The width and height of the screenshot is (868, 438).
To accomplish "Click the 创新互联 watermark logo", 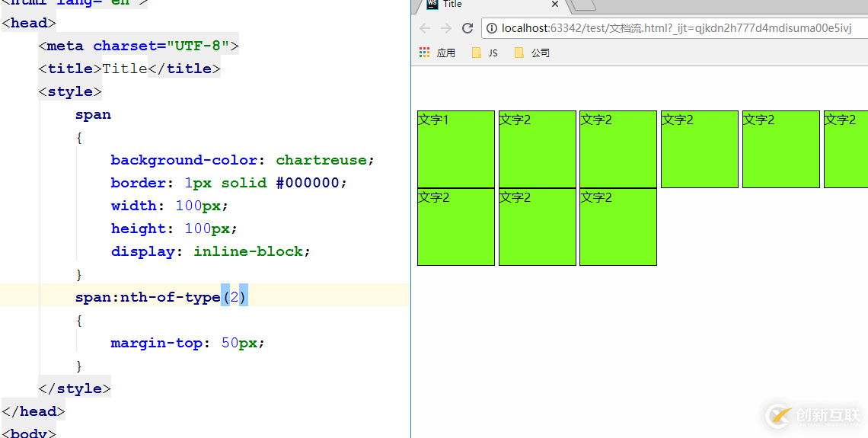I will pyautogui.click(x=812, y=415).
